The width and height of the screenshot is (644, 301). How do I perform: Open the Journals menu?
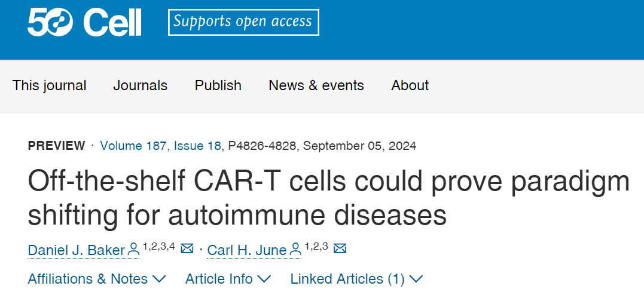[141, 85]
